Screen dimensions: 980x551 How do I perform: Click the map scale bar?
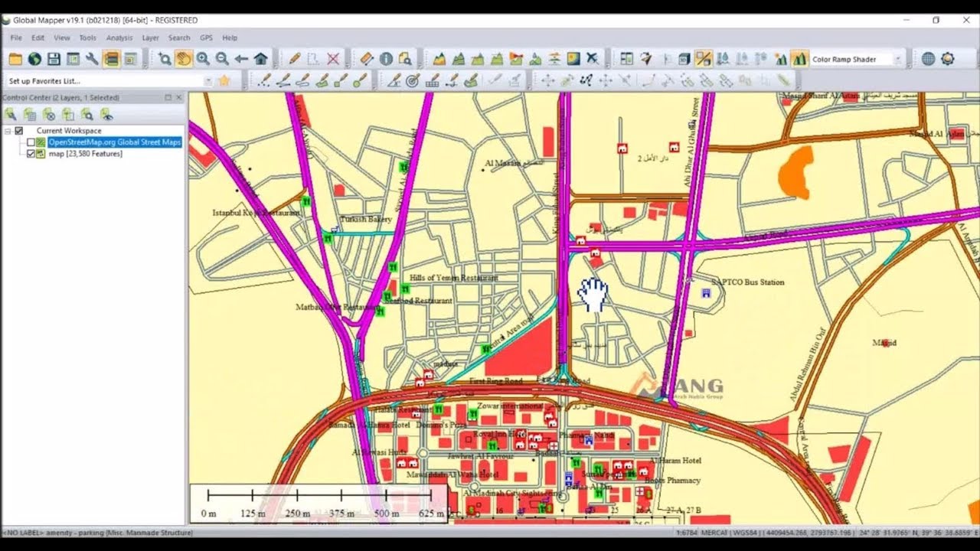tap(318, 503)
